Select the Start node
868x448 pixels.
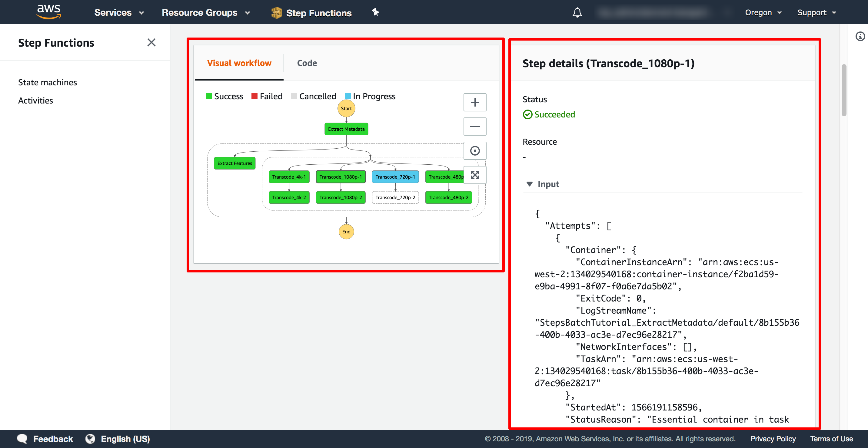point(346,108)
